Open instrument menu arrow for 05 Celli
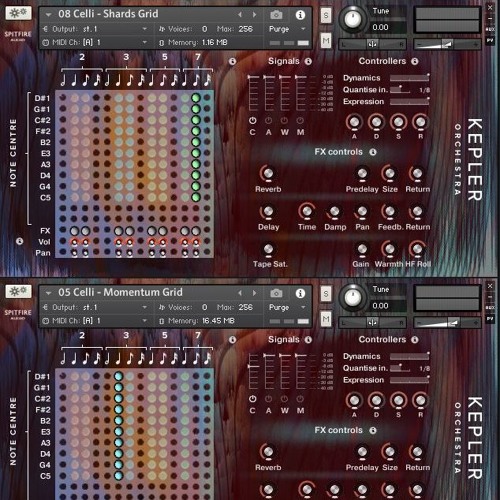This screenshot has height=500, width=500. point(49,293)
